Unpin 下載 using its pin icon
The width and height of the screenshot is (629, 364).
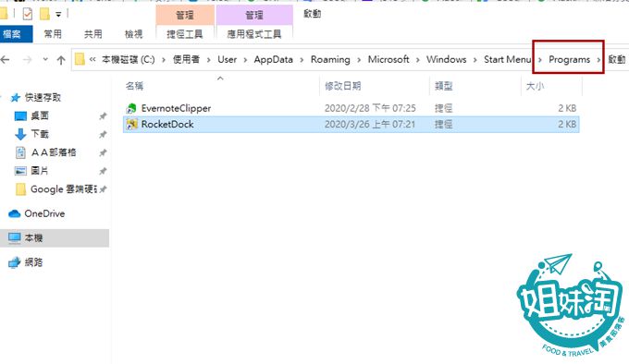pyautogui.click(x=103, y=134)
